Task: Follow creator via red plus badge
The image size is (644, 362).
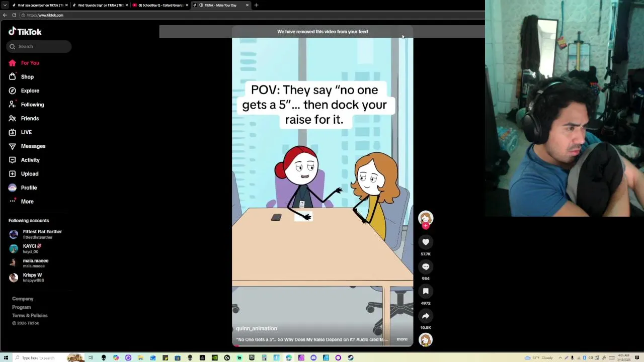Action: [x=426, y=226]
